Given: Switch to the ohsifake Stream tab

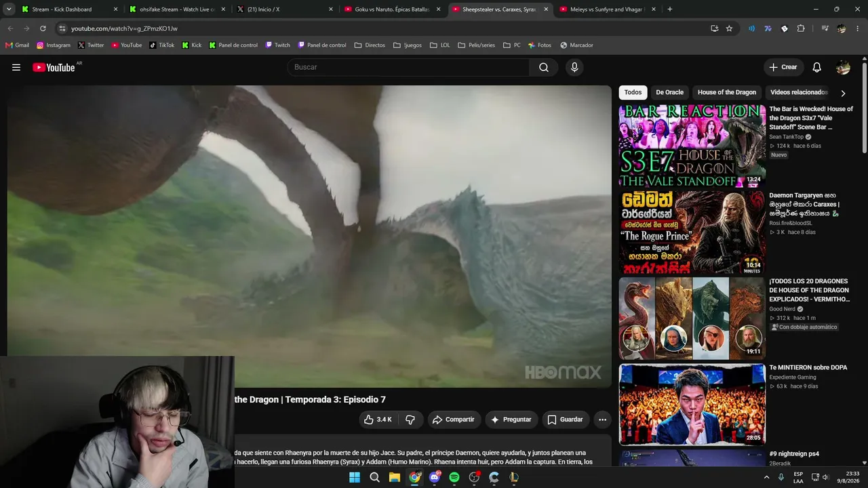Looking at the screenshot, I should 177,9.
